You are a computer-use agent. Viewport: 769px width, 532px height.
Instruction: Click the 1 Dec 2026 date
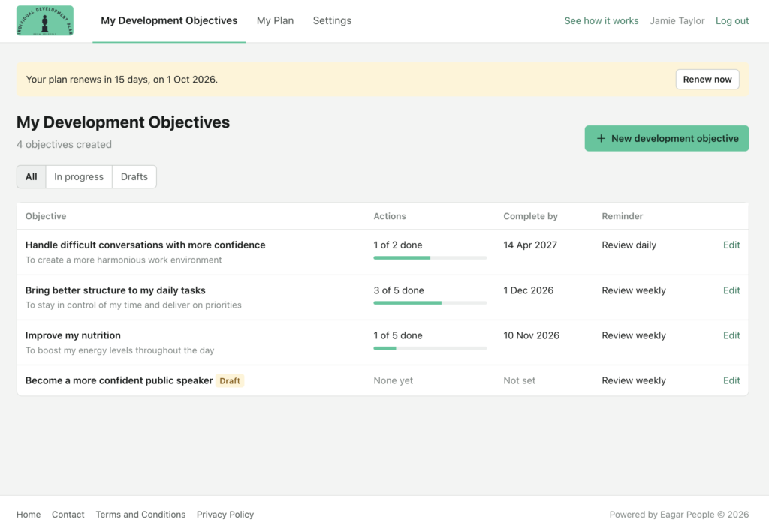(528, 290)
